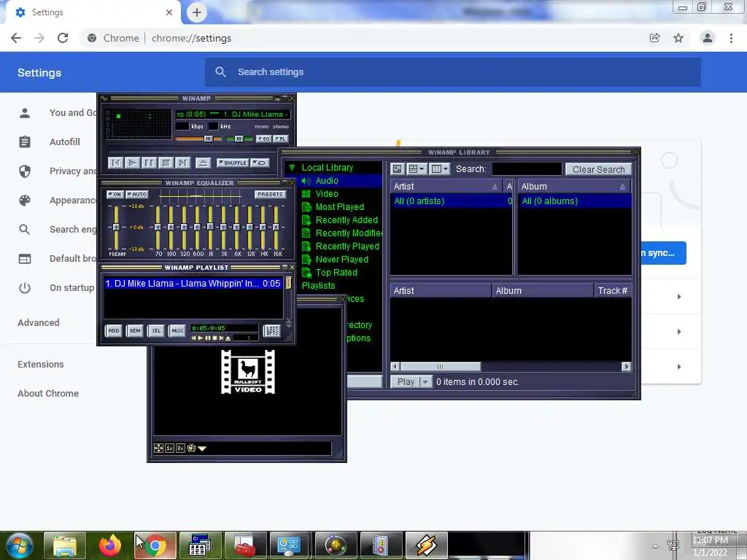Open playlist ADD menu

(x=113, y=330)
